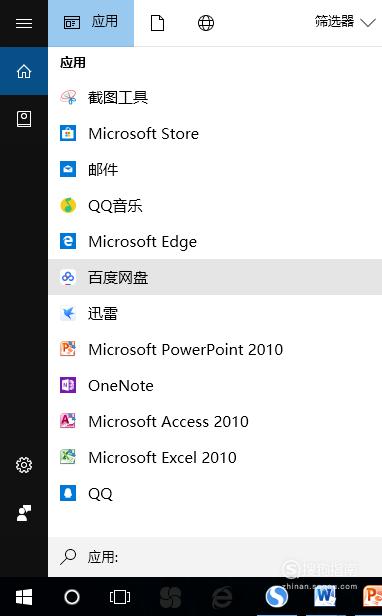Launch Microsoft PowerPoint 2010
The height and width of the screenshot is (616, 382).
215,349
